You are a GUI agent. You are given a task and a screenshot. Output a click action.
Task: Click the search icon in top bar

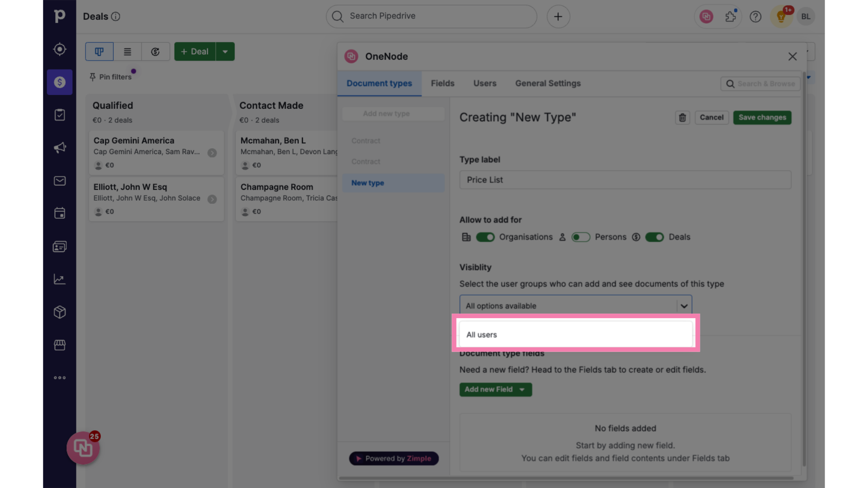[338, 16]
